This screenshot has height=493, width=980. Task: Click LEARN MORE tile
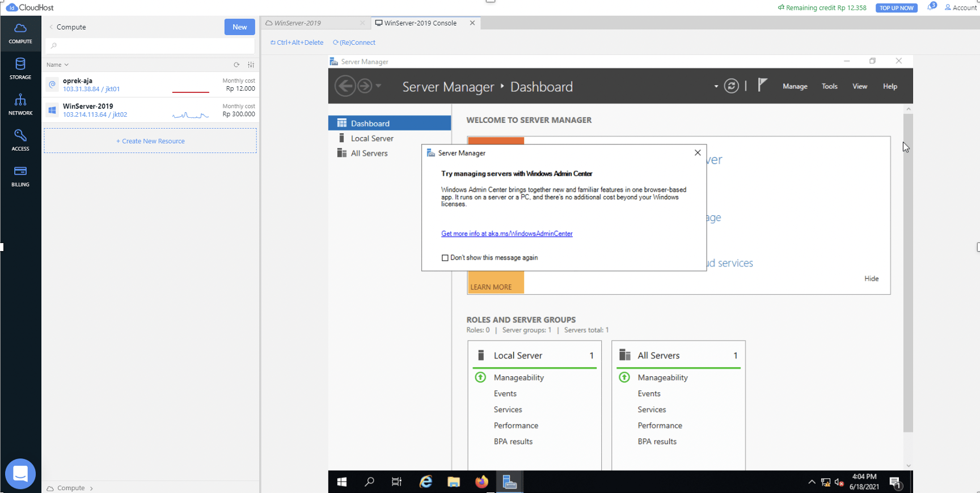(491, 287)
